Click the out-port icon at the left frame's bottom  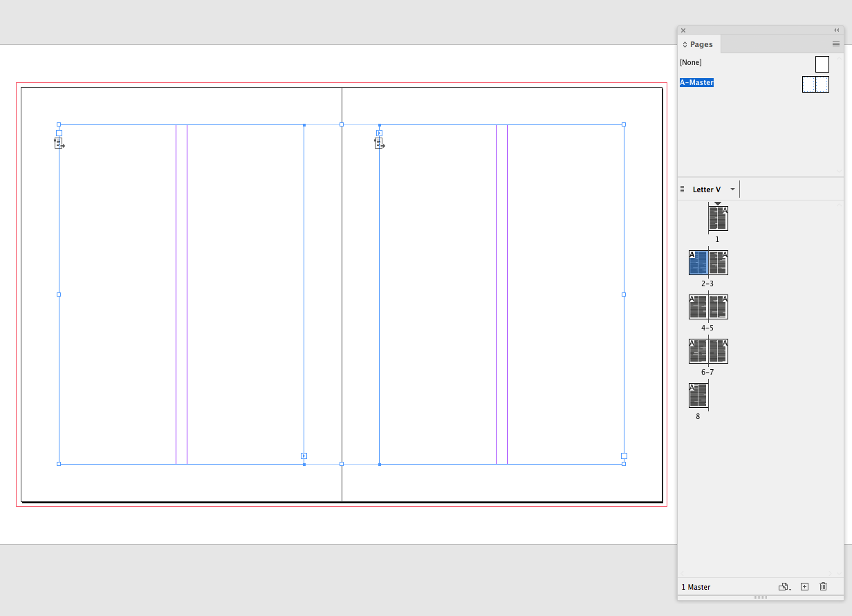[x=304, y=456]
